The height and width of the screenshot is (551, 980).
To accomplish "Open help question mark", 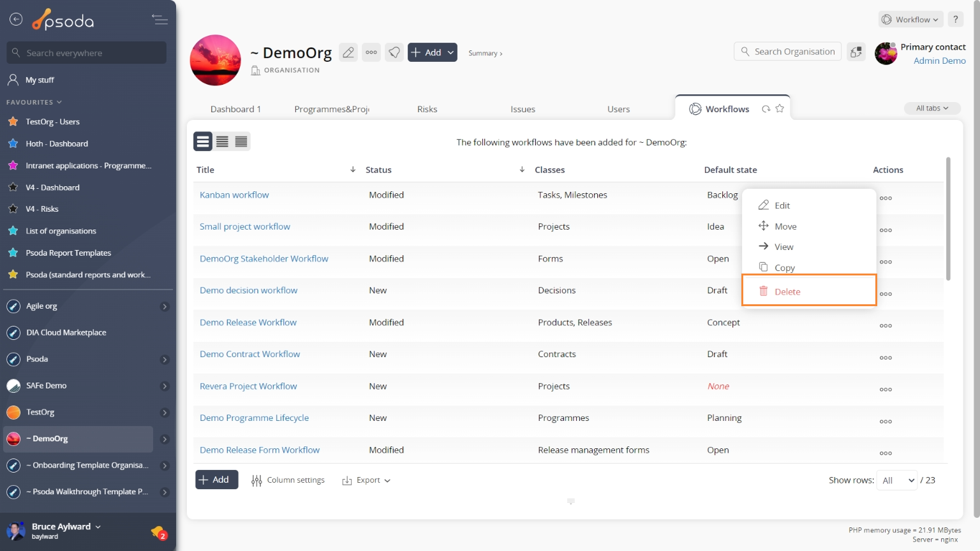I will tap(955, 20).
